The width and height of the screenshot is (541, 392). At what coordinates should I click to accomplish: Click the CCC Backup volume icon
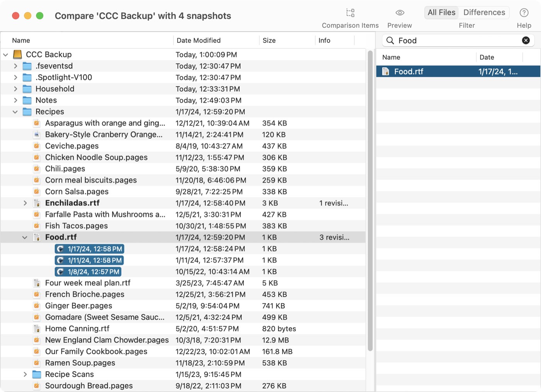17,55
